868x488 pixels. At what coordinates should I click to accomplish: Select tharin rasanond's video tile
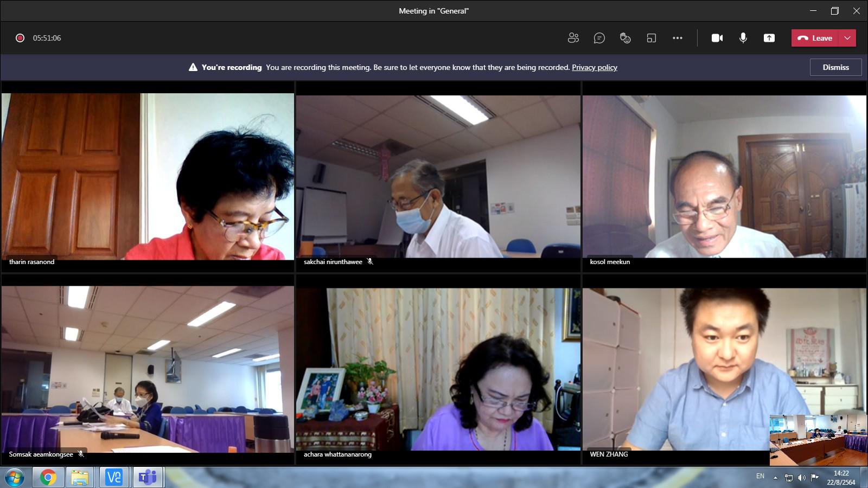click(148, 177)
